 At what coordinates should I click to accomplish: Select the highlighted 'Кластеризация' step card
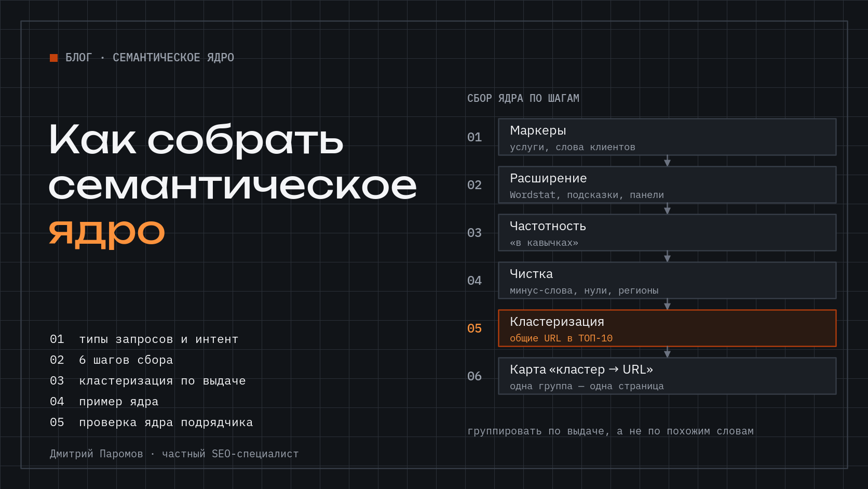click(x=667, y=328)
